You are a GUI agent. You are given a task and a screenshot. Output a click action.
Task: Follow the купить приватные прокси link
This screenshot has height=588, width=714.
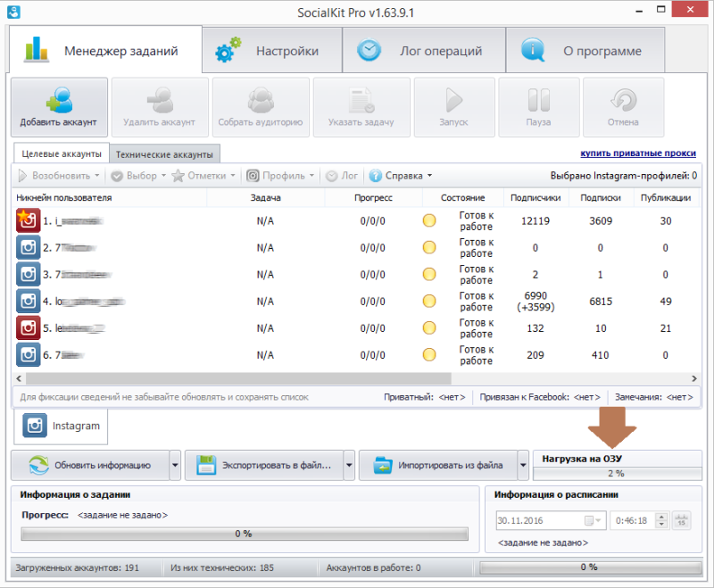[x=638, y=153]
